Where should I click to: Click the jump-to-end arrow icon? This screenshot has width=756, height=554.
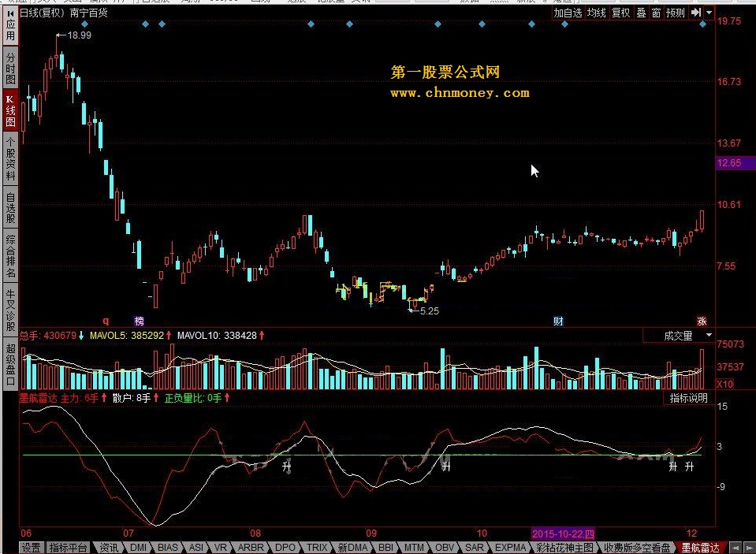pyautogui.click(x=696, y=13)
